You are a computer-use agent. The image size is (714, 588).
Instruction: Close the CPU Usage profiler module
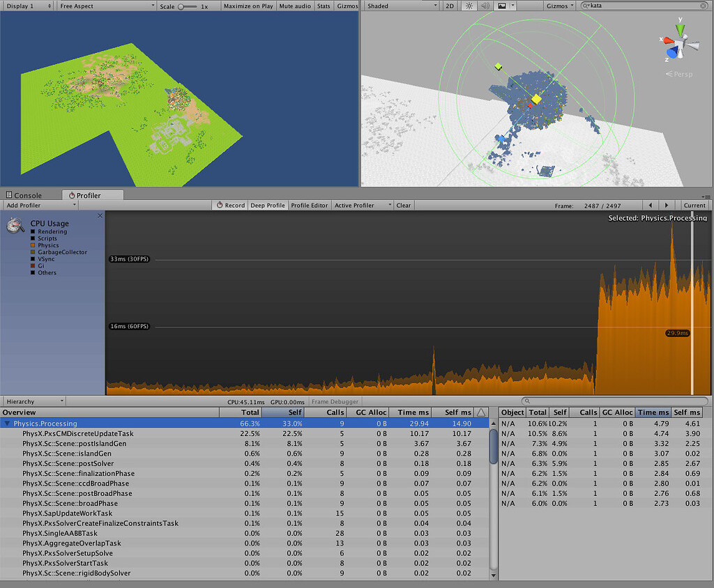[100, 216]
